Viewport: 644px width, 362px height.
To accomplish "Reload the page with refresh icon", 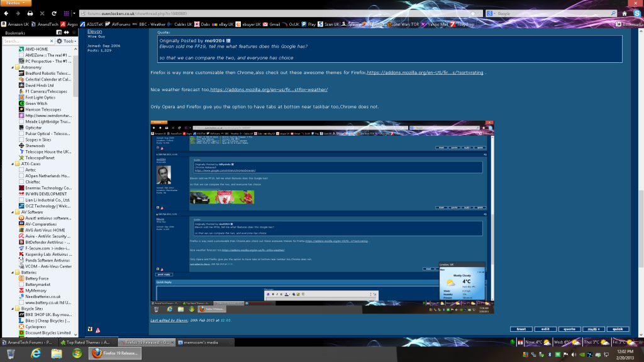I will pos(54,14).
